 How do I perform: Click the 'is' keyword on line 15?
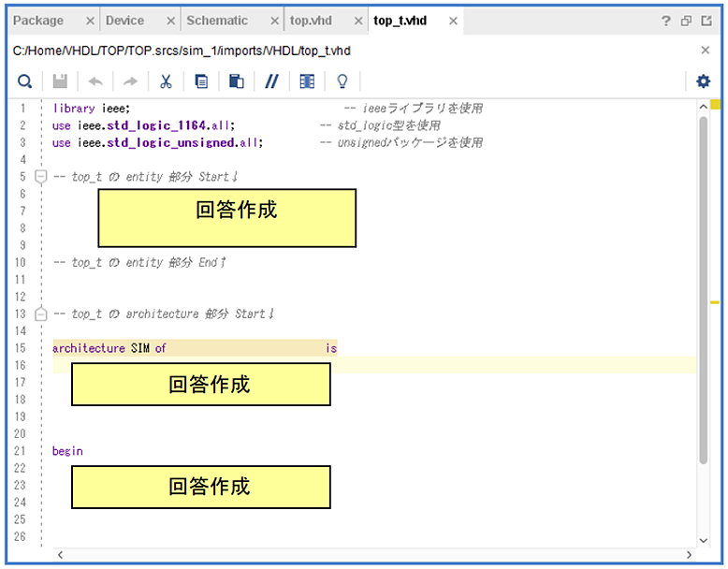331,348
